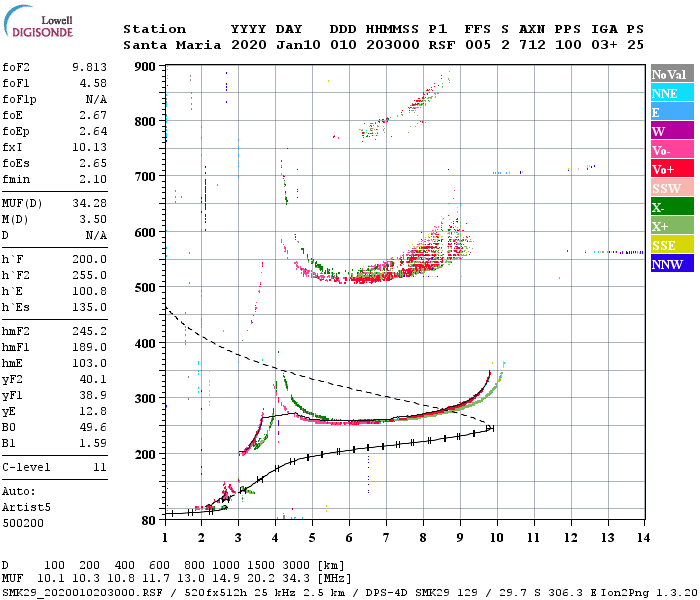Click the 500200 code under Artist5
This screenshot has width=700, height=600.
point(23,523)
